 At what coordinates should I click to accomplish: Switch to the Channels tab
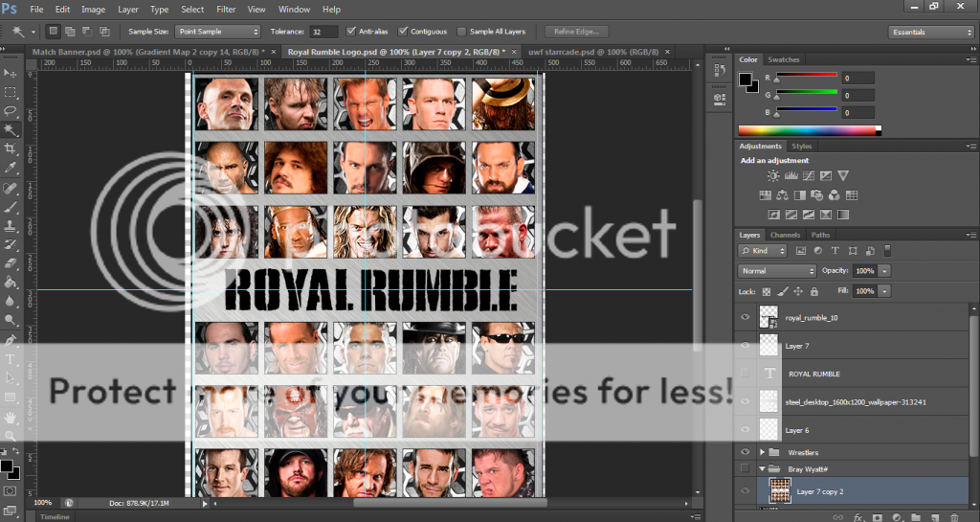tap(785, 235)
